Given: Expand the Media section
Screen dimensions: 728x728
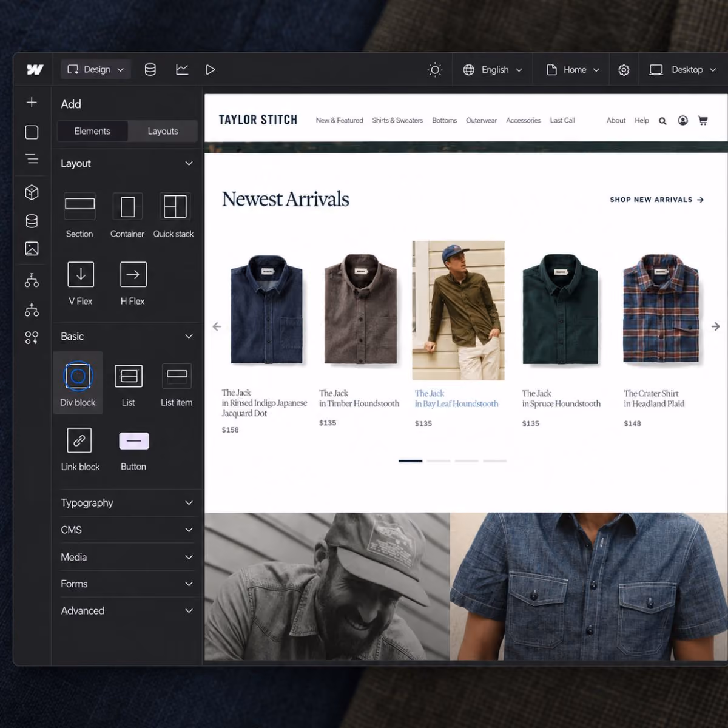Looking at the screenshot, I should pyautogui.click(x=127, y=557).
